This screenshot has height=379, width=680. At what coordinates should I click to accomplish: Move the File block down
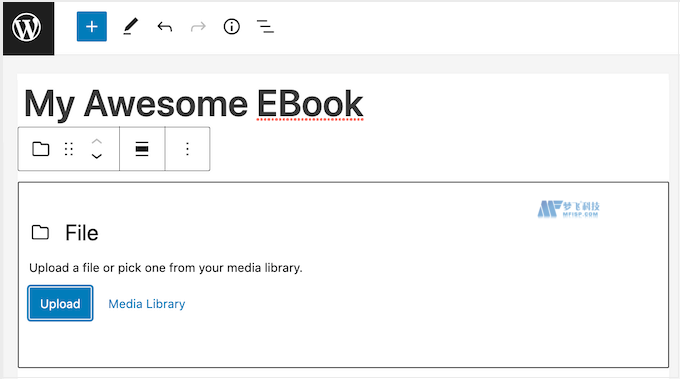coord(97,156)
